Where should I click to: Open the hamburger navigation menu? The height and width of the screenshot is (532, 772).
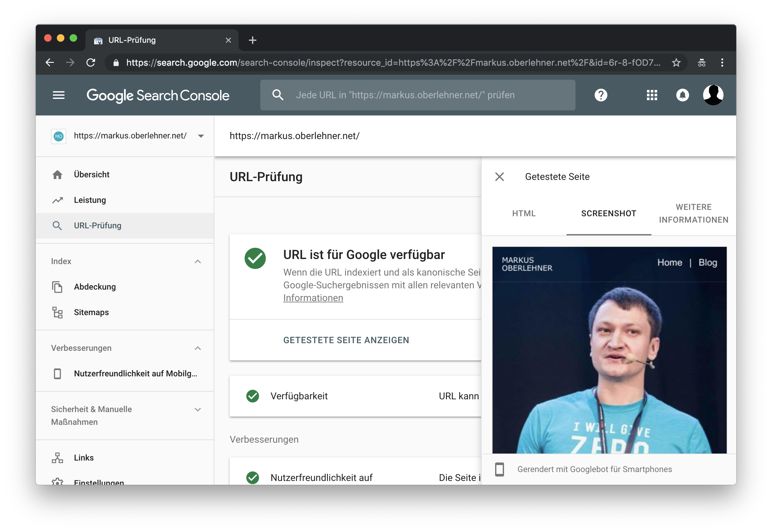pyautogui.click(x=59, y=95)
